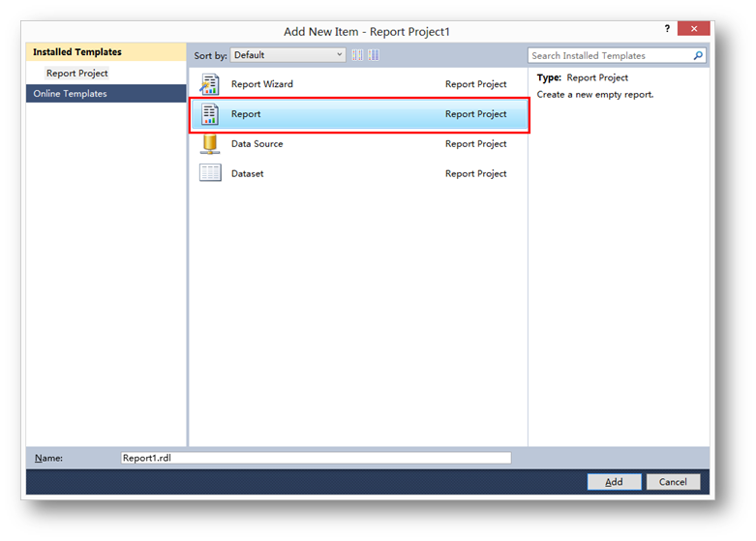Expand the Installed Templates section
The image size is (756, 541).
coord(106,52)
